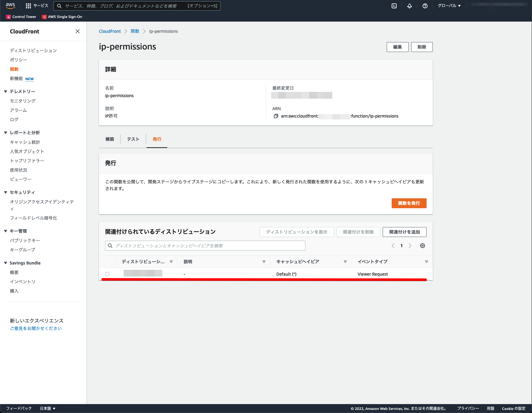Switch to the テスト tab
Image resolution: width=532 pixels, height=413 pixels.
point(133,139)
